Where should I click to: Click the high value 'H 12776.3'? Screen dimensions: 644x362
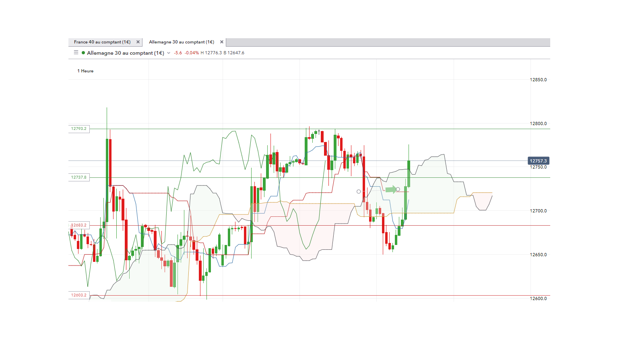coord(211,53)
